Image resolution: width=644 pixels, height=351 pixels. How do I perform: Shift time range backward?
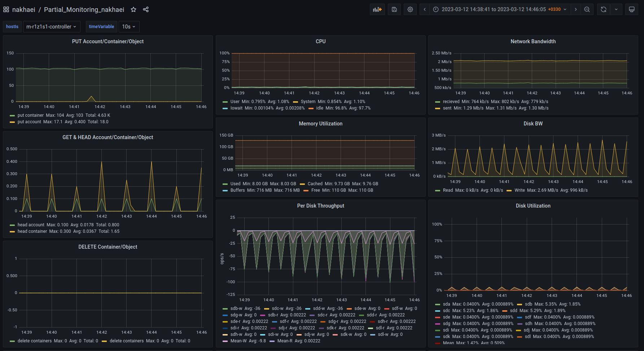pos(425,9)
